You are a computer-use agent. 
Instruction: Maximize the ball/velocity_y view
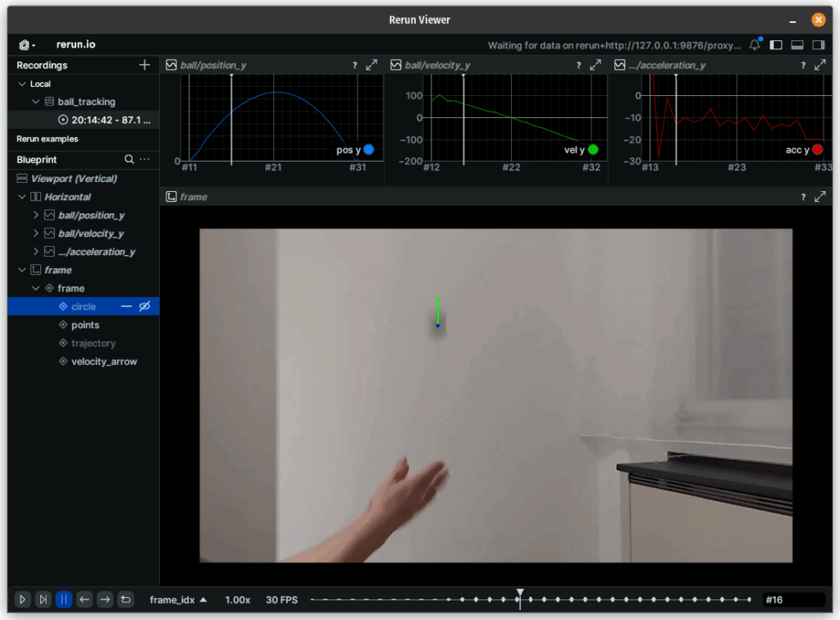pyautogui.click(x=596, y=66)
